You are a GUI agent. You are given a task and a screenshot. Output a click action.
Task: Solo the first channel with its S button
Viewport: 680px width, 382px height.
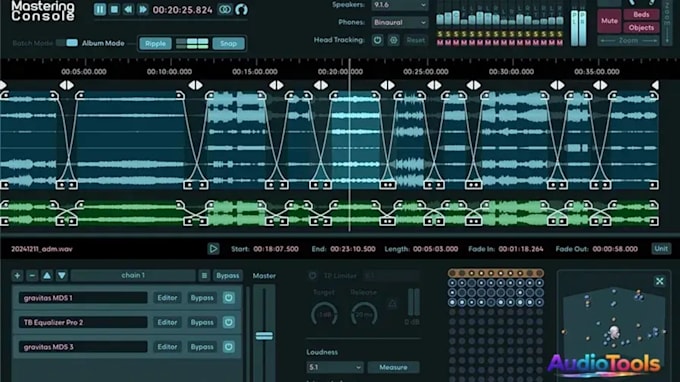point(440,34)
